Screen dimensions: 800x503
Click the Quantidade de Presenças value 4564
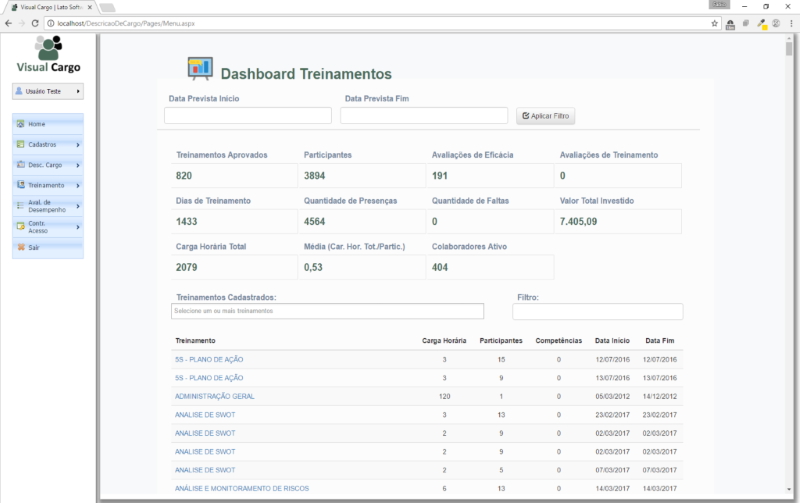(x=314, y=221)
